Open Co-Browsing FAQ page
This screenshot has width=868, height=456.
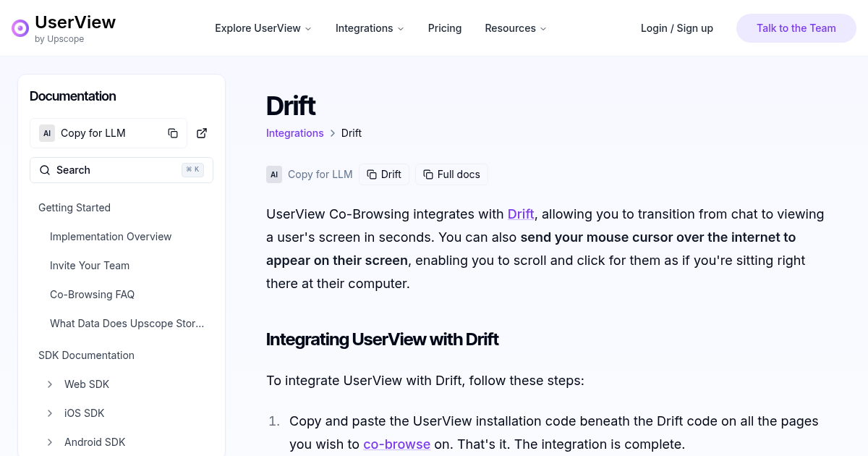[93, 295]
